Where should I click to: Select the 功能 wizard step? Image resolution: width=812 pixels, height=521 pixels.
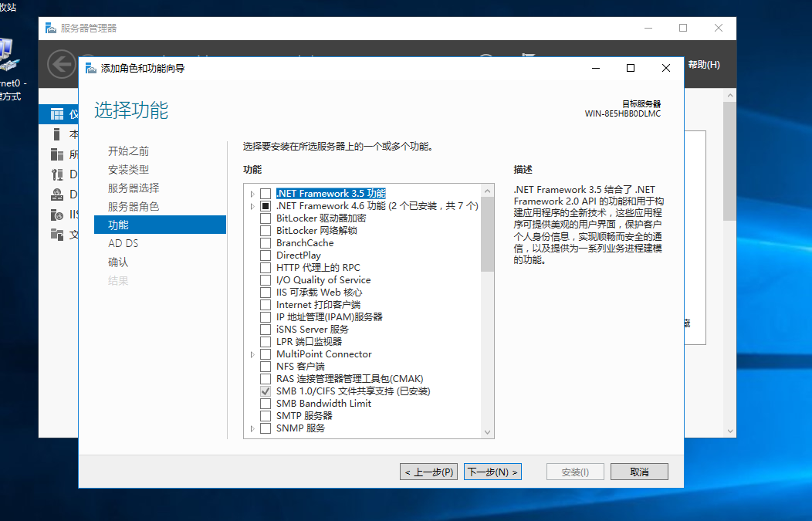tap(160, 225)
